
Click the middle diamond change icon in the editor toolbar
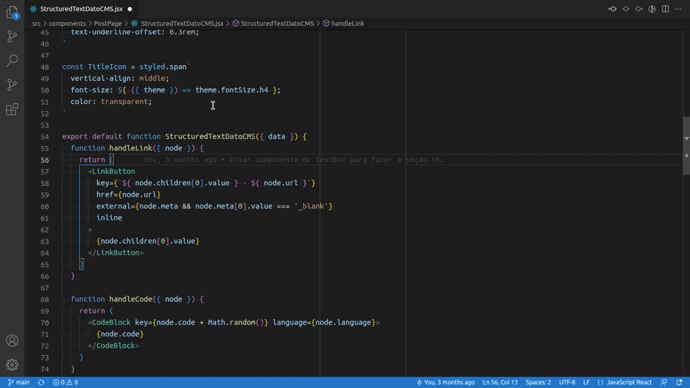coord(626,9)
